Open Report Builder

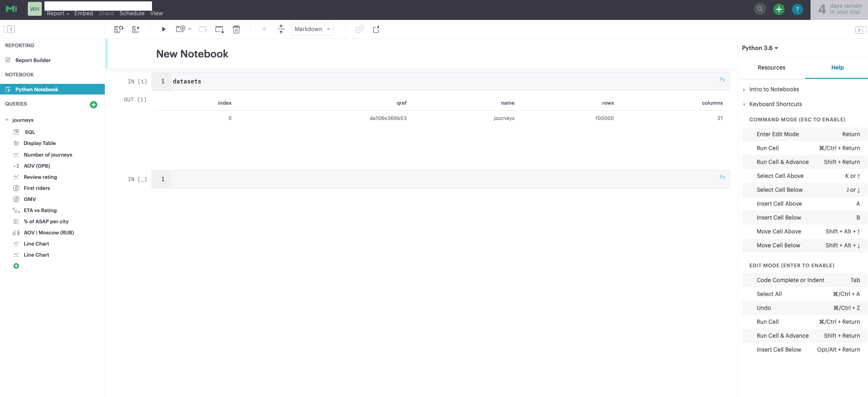tap(33, 60)
